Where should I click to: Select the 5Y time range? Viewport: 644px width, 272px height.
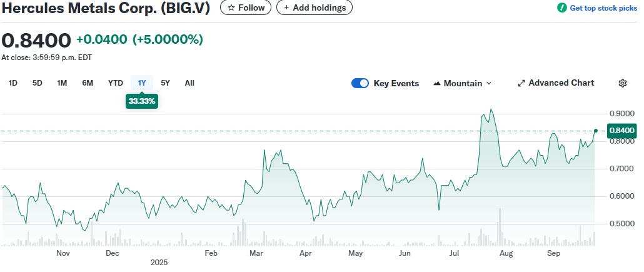pyautogui.click(x=165, y=83)
